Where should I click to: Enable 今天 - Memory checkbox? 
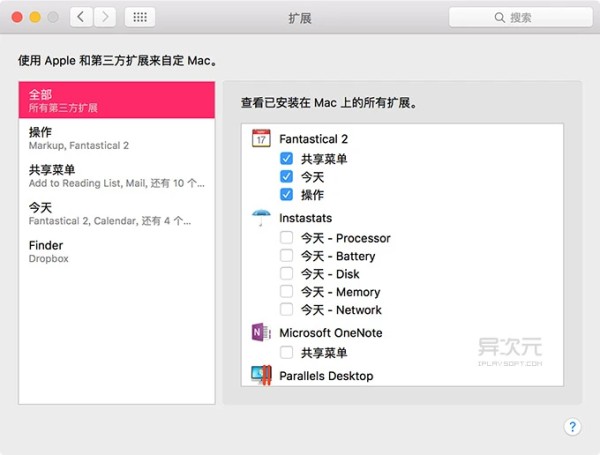pos(286,292)
